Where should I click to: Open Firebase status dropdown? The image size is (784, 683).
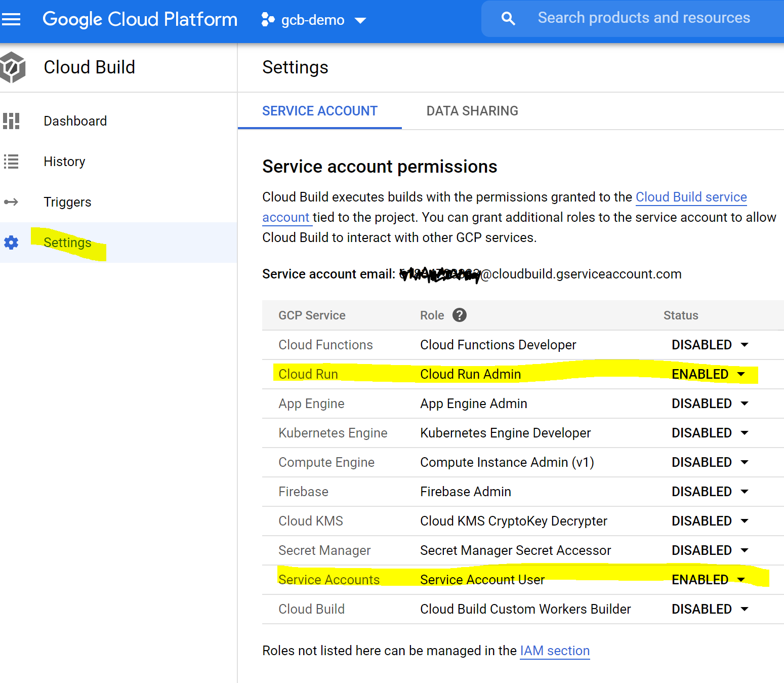point(710,492)
